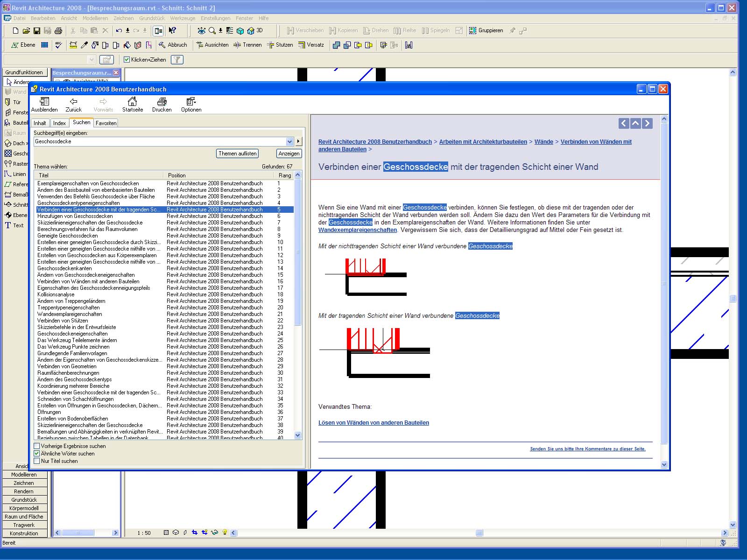
Task: Open the thin lines toolbar icon
Action: (x=230, y=31)
